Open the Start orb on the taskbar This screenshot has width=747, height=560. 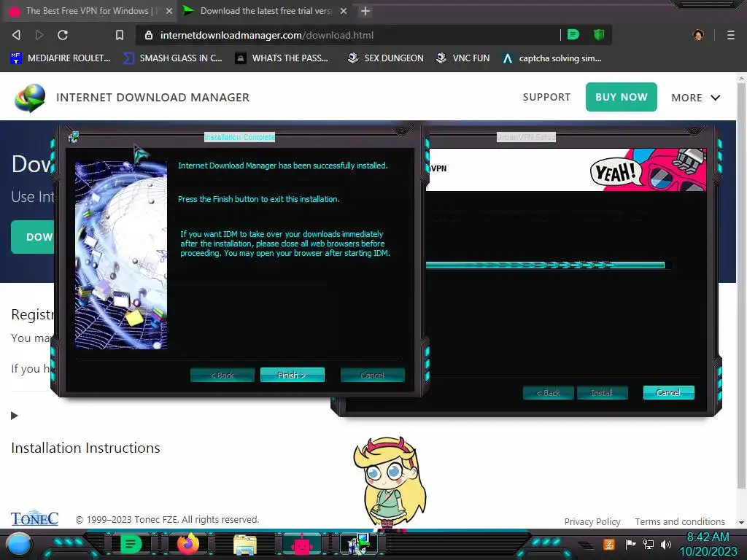[19, 544]
